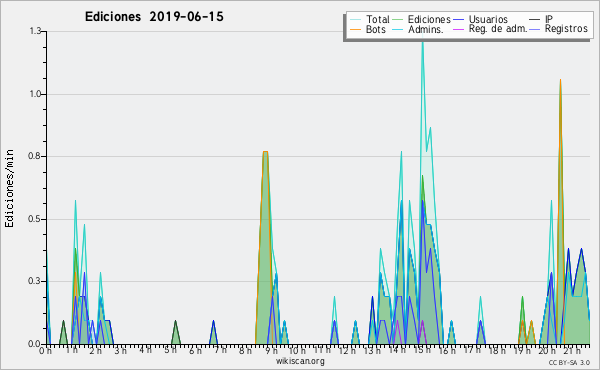Click the 0.8 value on the y-axis
The image size is (600, 370).
tap(35, 156)
